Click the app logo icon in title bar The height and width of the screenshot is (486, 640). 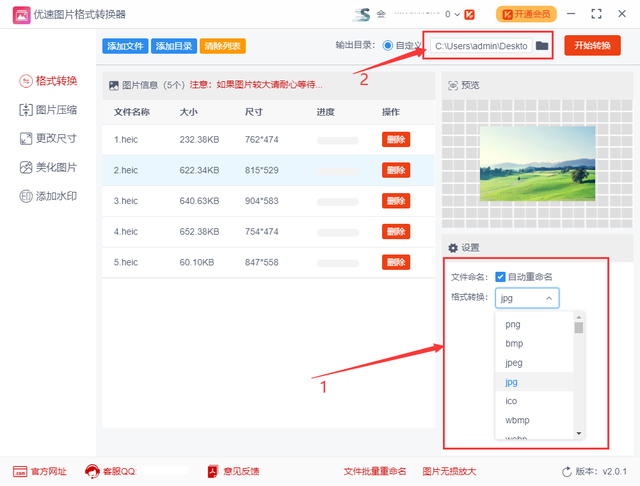[x=21, y=15]
